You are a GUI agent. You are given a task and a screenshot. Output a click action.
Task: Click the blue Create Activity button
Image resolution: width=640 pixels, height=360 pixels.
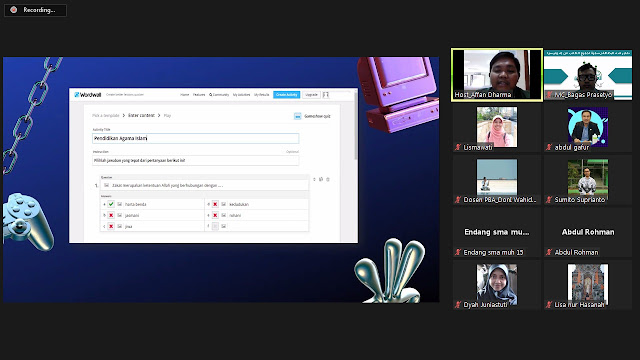pyautogui.click(x=287, y=95)
